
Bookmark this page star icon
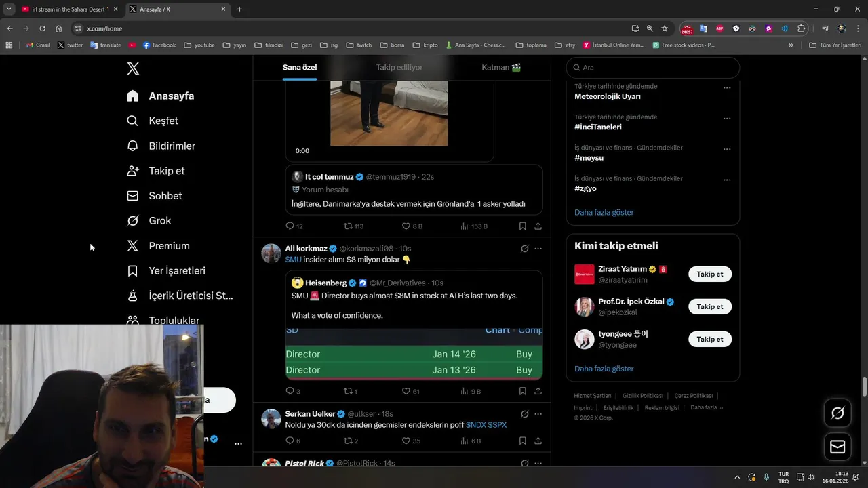665,28
